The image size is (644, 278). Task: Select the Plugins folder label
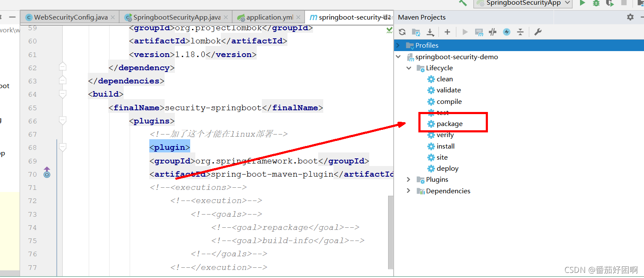[x=437, y=180]
